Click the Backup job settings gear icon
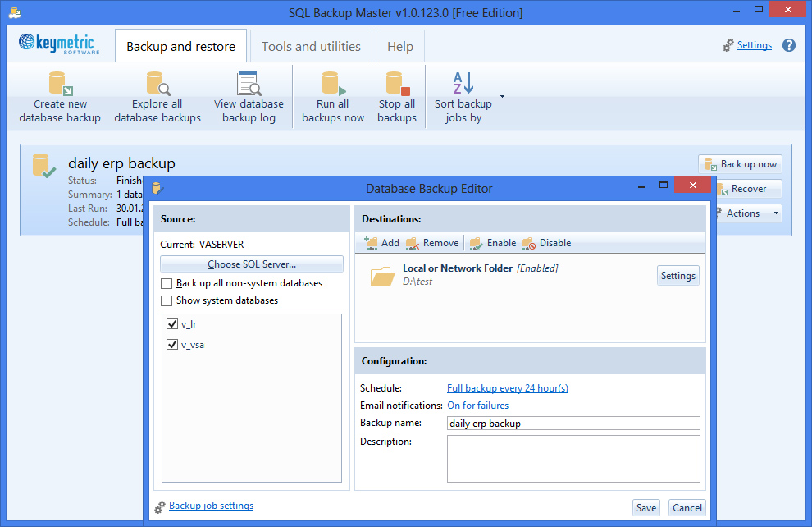 point(160,506)
